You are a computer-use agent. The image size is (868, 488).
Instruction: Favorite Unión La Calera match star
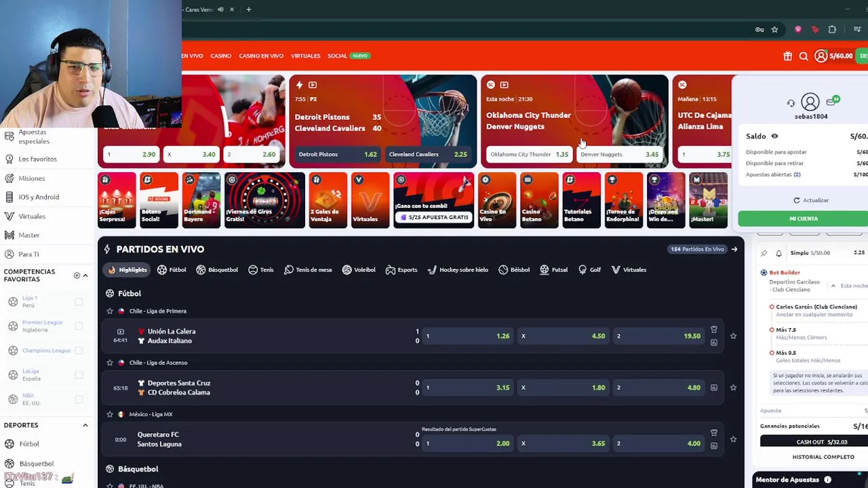coord(733,336)
